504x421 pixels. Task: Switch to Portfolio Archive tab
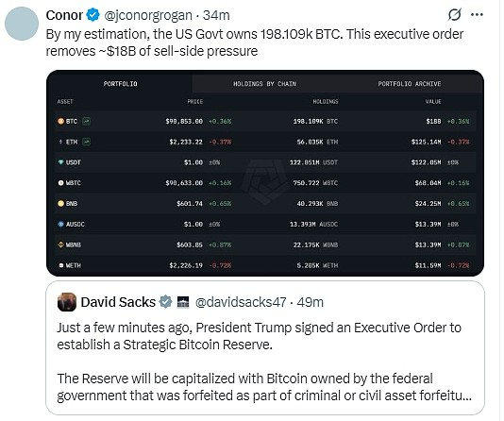pos(410,84)
